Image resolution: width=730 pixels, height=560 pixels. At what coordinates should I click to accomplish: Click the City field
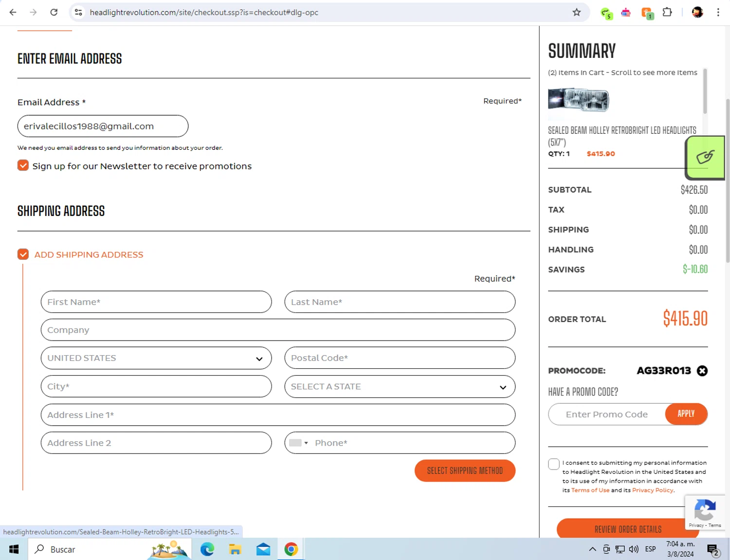156,386
